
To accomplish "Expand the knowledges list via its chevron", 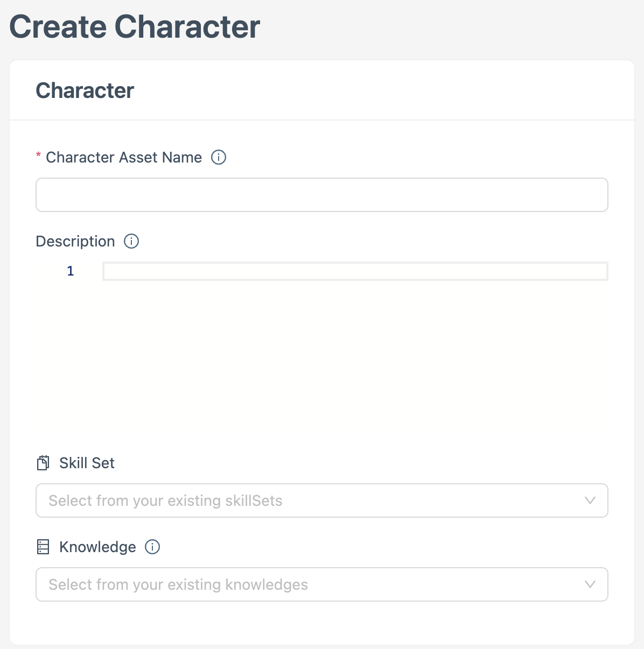I will click(590, 584).
